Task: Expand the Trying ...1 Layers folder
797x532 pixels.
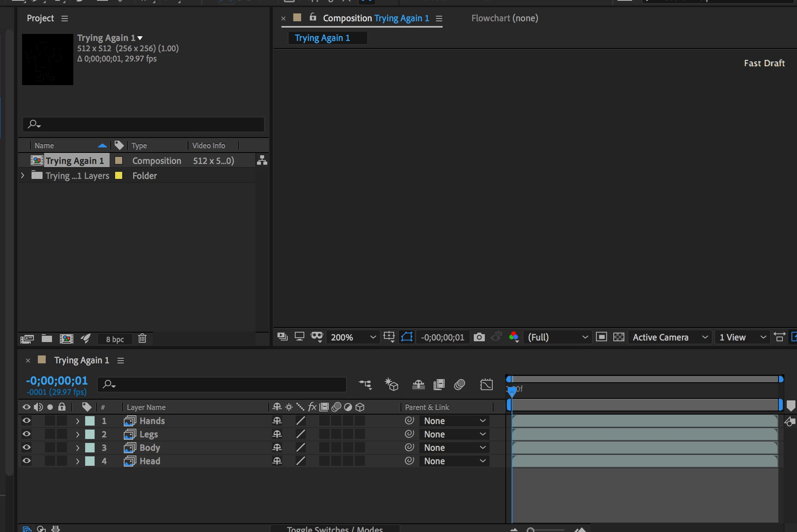Action: [x=22, y=176]
